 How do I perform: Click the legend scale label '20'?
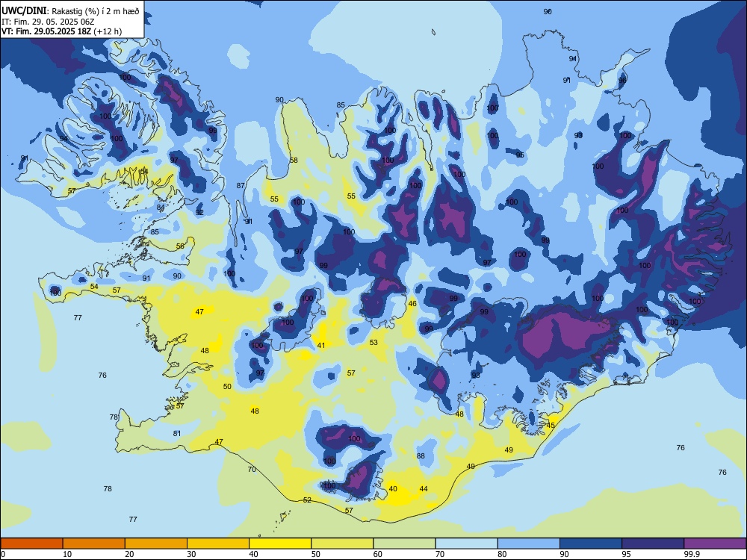click(129, 554)
